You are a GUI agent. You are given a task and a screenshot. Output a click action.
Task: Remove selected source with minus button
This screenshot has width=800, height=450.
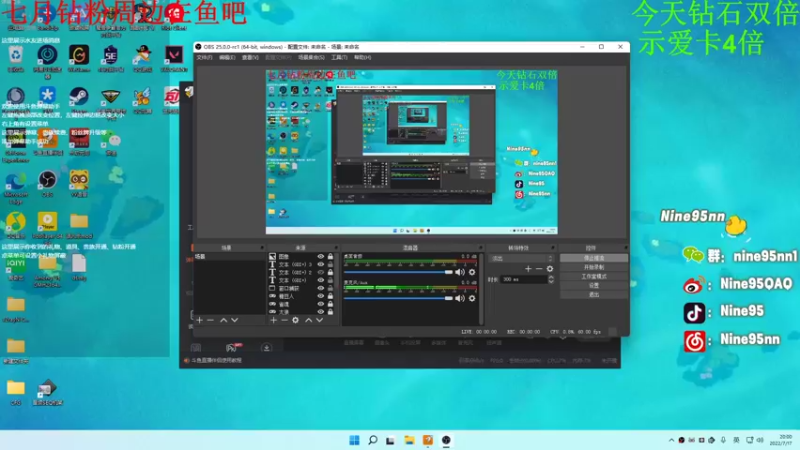284,320
